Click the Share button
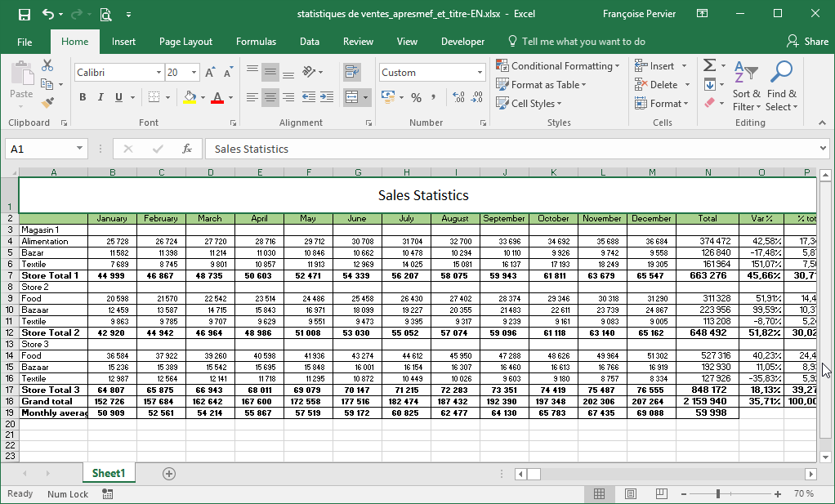Screen dimensions: 835x504 pyautogui.click(x=807, y=42)
